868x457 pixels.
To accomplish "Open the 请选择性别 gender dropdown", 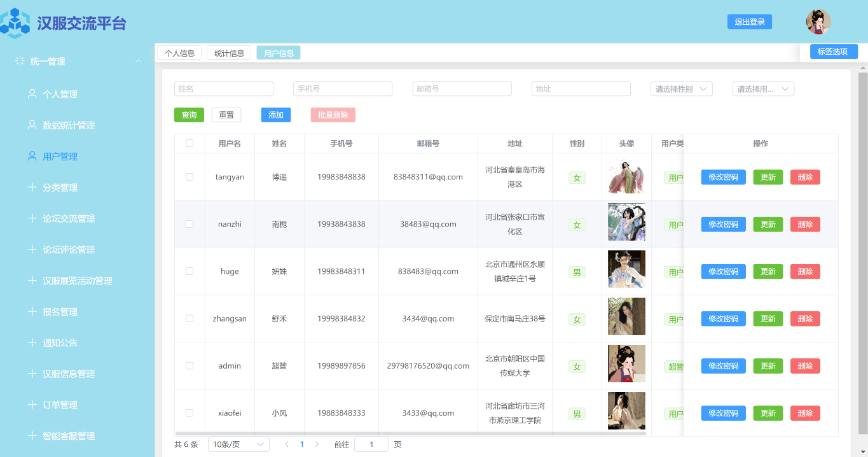I will pos(682,89).
